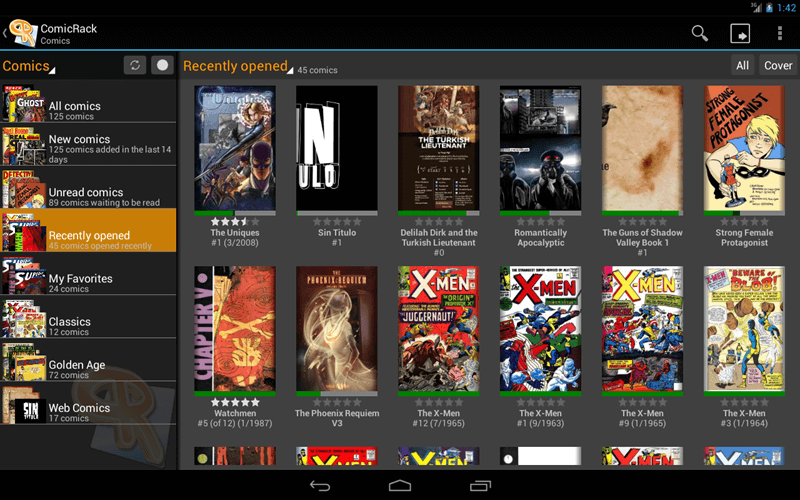800x500 pixels.
Task: Open Android recent apps button
Action: [x=480, y=486]
